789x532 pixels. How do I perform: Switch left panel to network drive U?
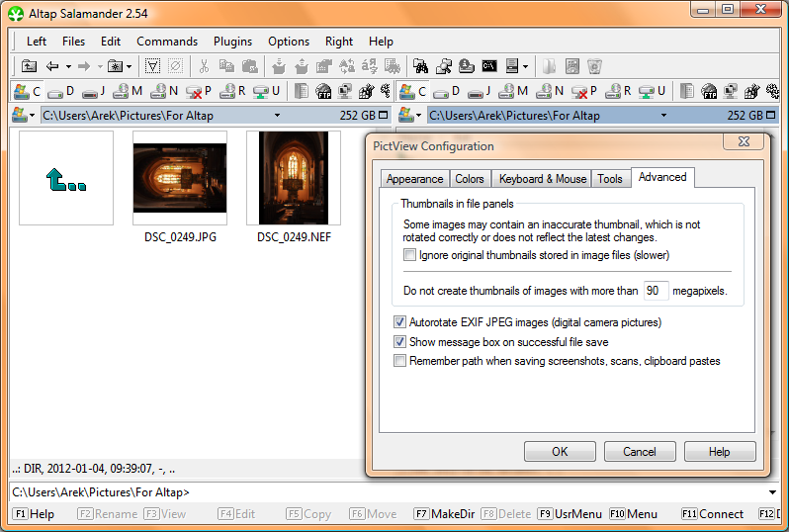click(x=266, y=91)
